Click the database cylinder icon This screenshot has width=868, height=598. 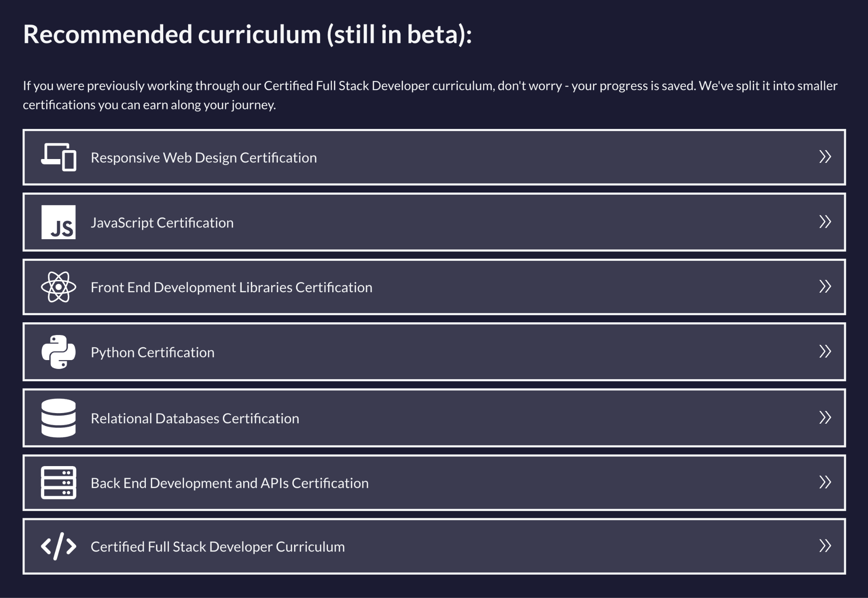(58, 418)
